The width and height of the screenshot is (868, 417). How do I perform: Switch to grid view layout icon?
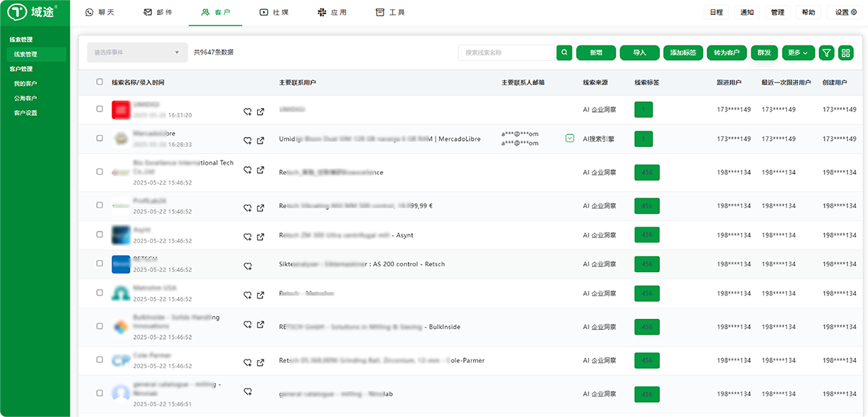pos(845,53)
